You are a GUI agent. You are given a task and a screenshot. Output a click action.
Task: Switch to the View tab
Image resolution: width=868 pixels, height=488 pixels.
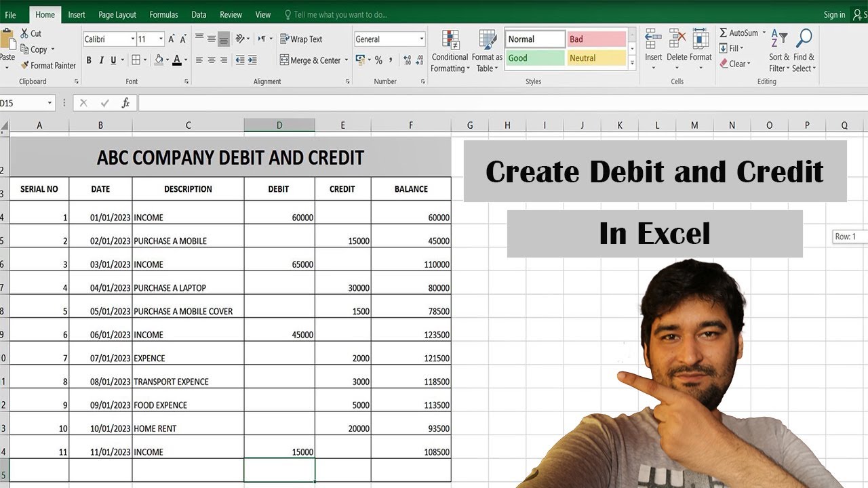click(x=263, y=15)
